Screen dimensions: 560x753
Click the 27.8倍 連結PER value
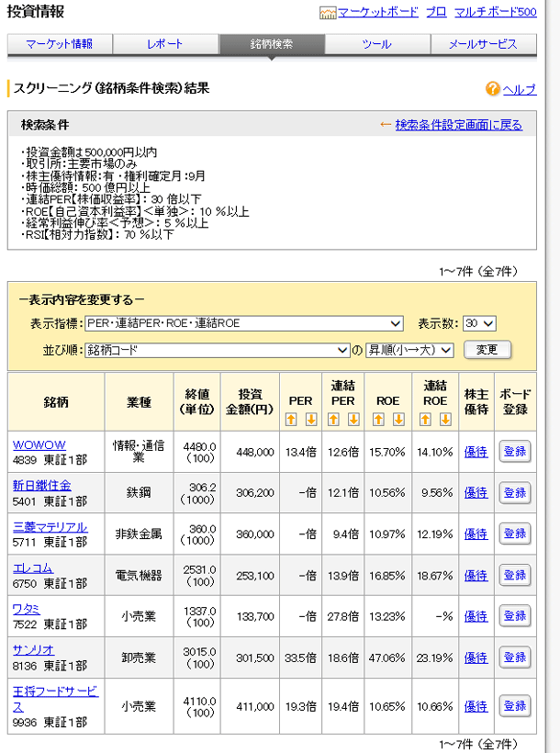click(343, 616)
